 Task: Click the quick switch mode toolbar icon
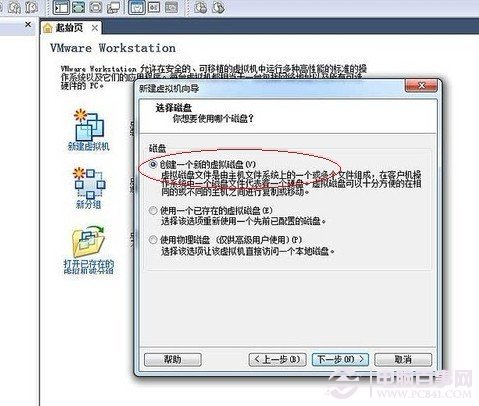point(96,7)
